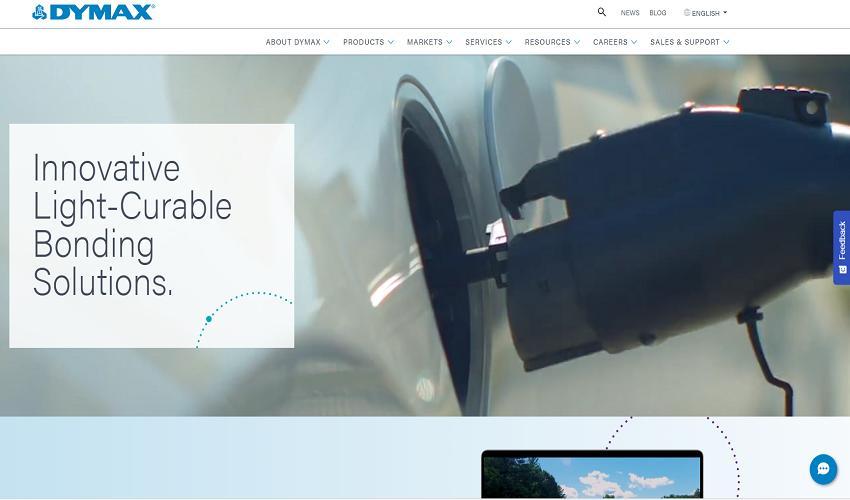Open the Products menu
The width and height of the screenshot is (850, 500).
click(364, 42)
